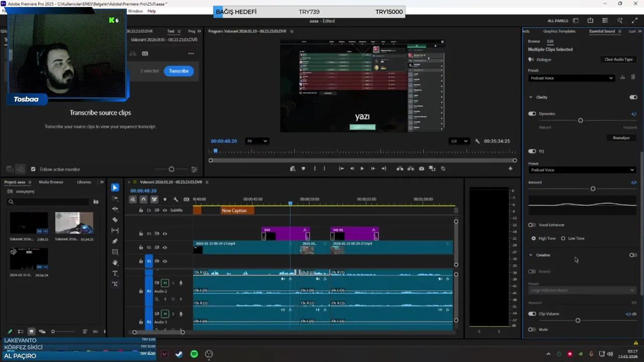Viewport: 644px width, 362px height.
Task: Toggle linked selection in timeline
Action: (154, 199)
